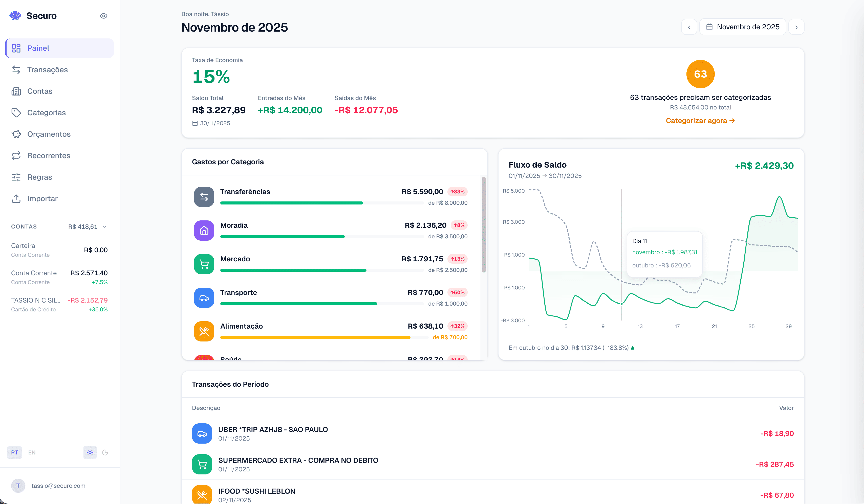Click the 63 uncategorized badge
Image resolution: width=864 pixels, height=504 pixels.
pos(700,74)
